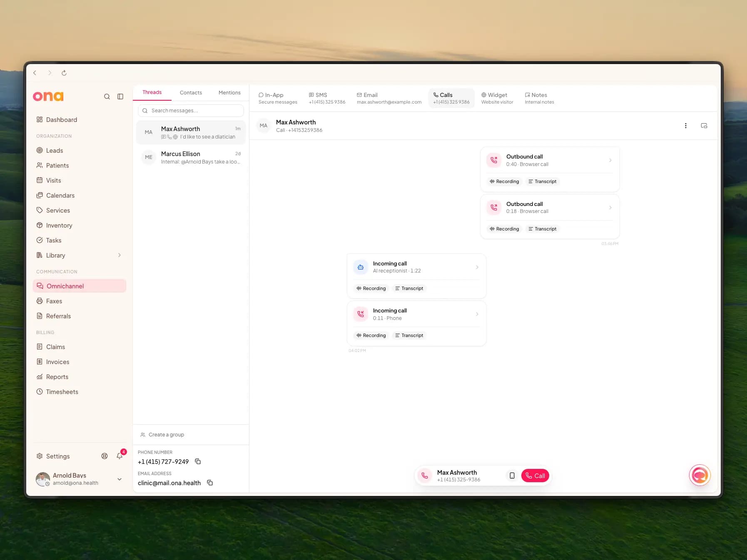Click the pop-out panel icon in conversation header

pyautogui.click(x=704, y=126)
